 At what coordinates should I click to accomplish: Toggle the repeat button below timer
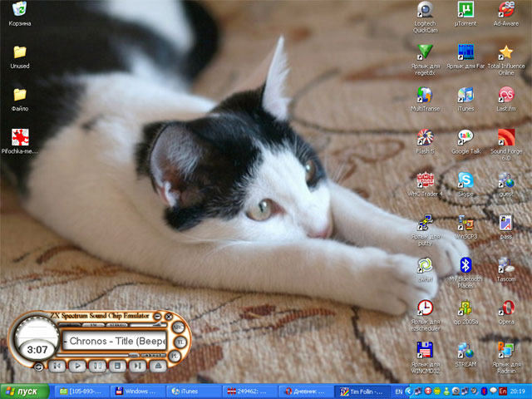pos(38,367)
